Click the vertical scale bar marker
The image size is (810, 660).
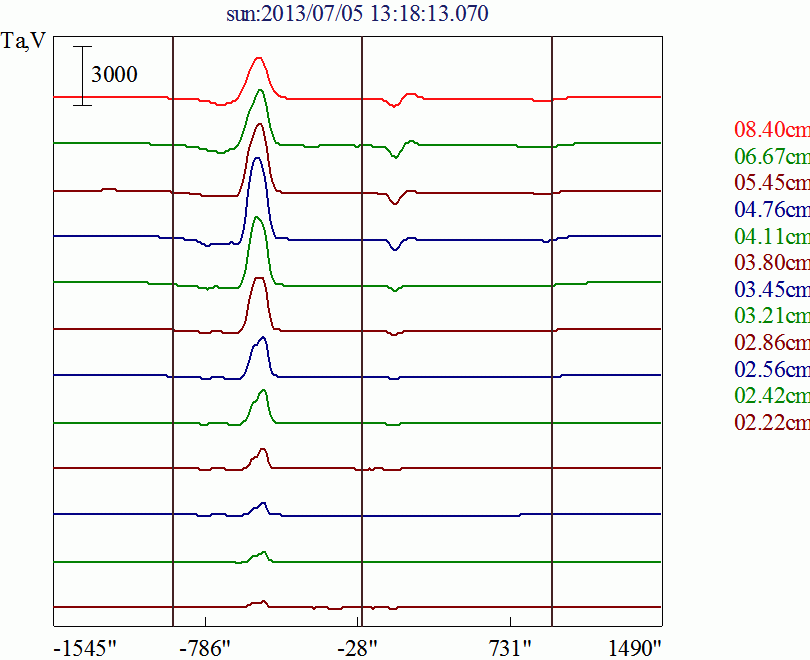pos(82,76)
